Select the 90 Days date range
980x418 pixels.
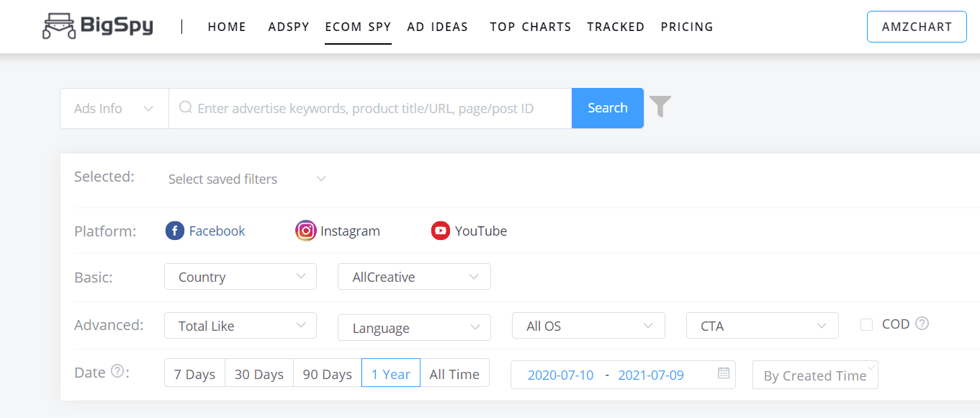pos(327,373)
